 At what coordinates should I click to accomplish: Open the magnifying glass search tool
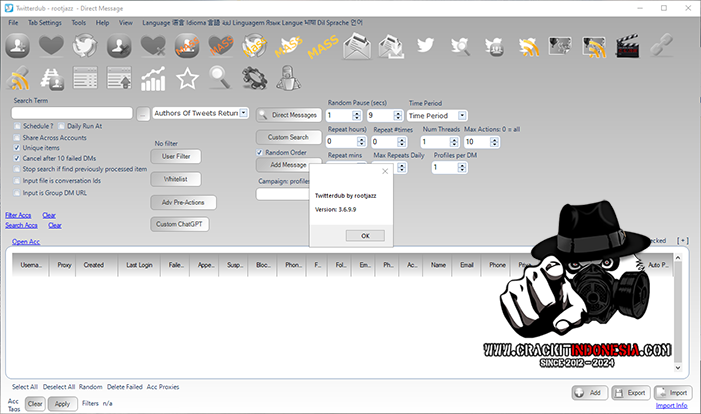coord(220,77)
